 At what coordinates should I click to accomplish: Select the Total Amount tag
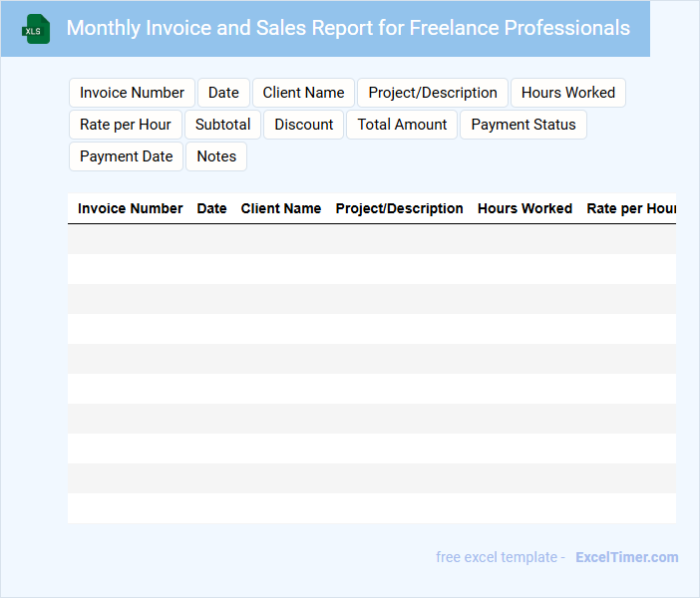[x=402, y=125]
